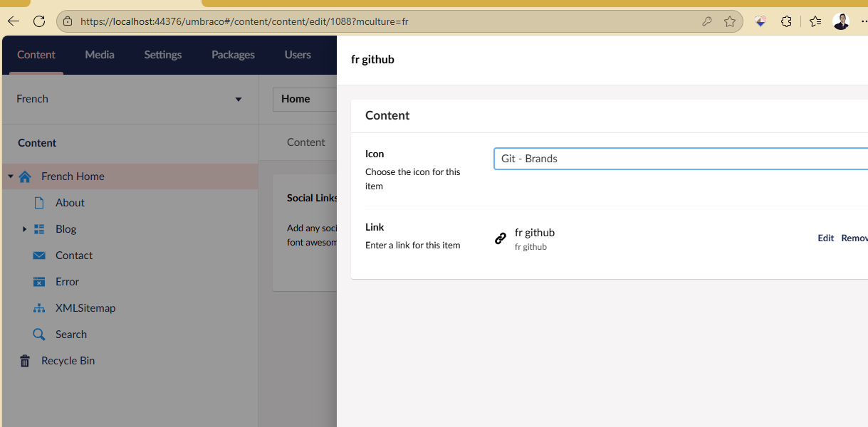Viewport: 868px width, 427px height.
Task: Collapse the French Home tree node
Action: (11, 176)
